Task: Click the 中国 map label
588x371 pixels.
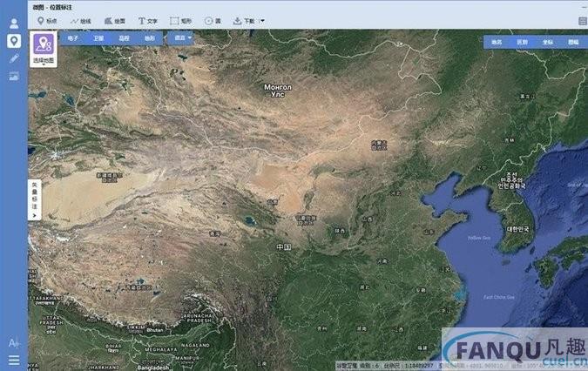Action: tap(284, 247)
